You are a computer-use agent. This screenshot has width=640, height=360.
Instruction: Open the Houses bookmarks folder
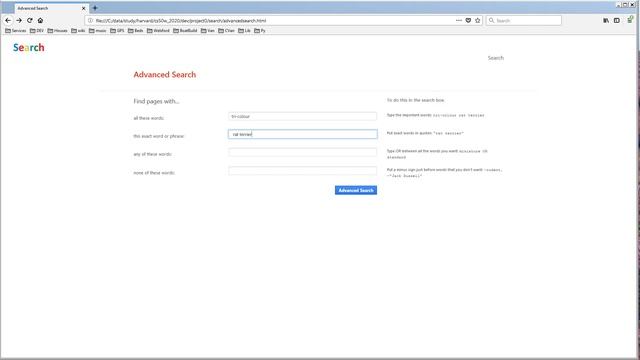click(x=58, y=31)
